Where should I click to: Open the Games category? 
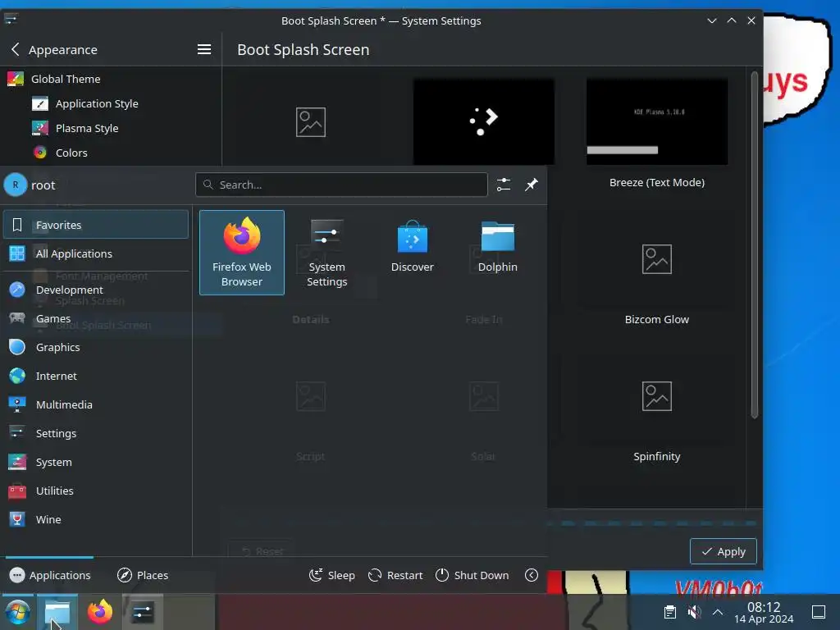[96, 318]
